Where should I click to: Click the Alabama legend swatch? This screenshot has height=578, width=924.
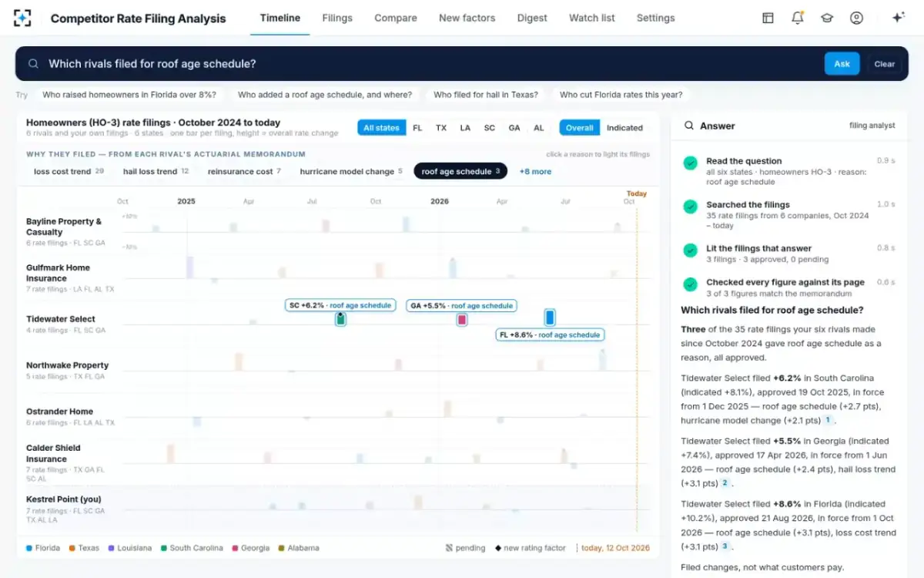(281, 548)
